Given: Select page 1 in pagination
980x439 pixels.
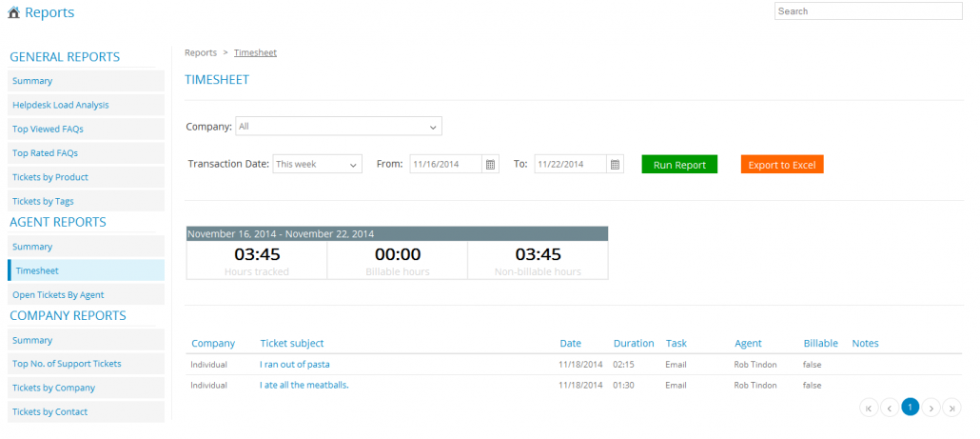Looking at the screenshot, I should click(x=910, y=408).
